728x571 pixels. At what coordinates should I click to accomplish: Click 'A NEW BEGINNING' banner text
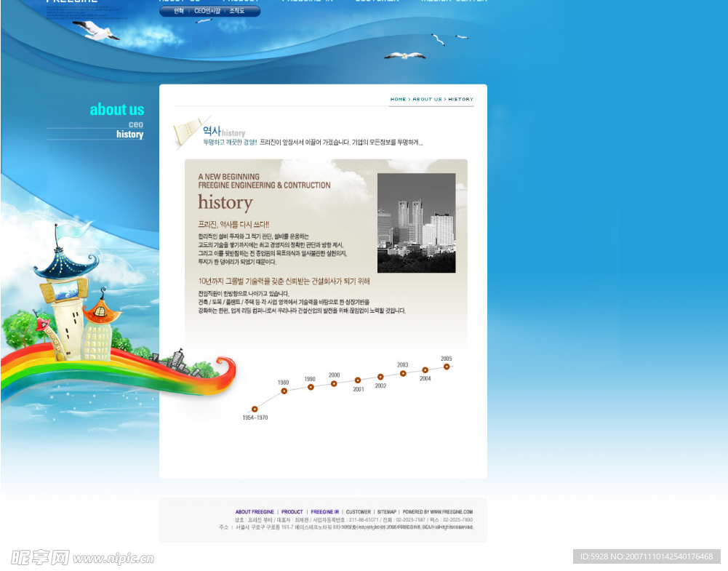coord(228,177)
